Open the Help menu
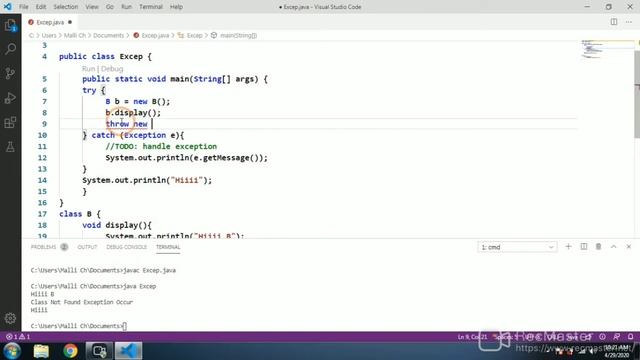Image resolution: width=640 pixels, height=360 pixels. (x=176, y=7)
